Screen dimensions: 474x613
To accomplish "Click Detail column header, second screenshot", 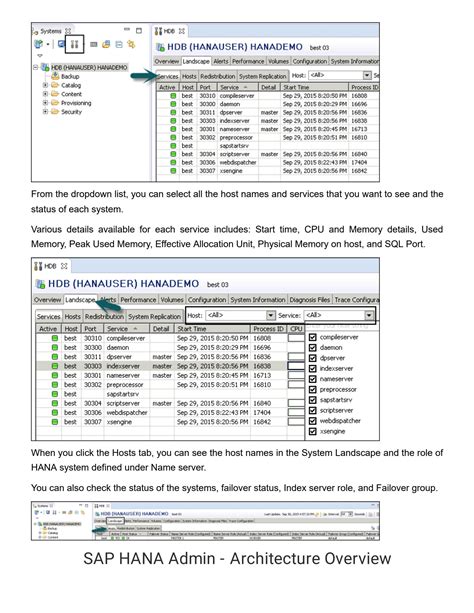I will pyautogui.click(x=162, y=329).
